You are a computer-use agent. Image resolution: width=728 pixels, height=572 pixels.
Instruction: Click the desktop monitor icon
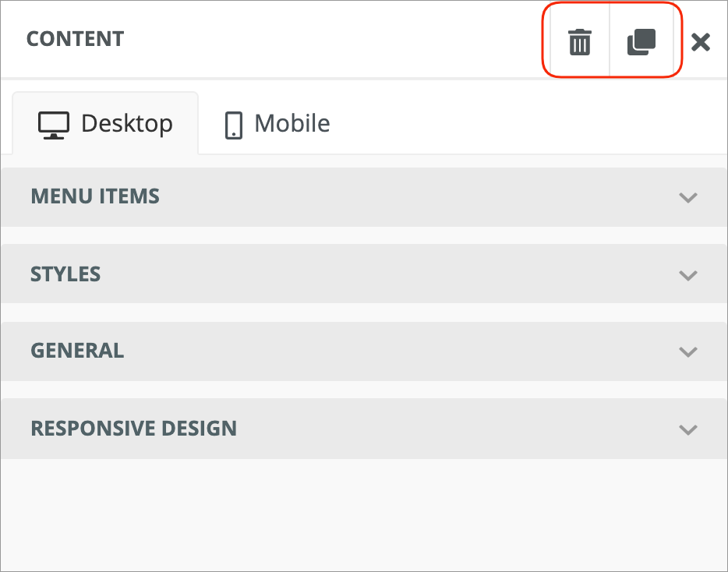(x=54, y=125)
